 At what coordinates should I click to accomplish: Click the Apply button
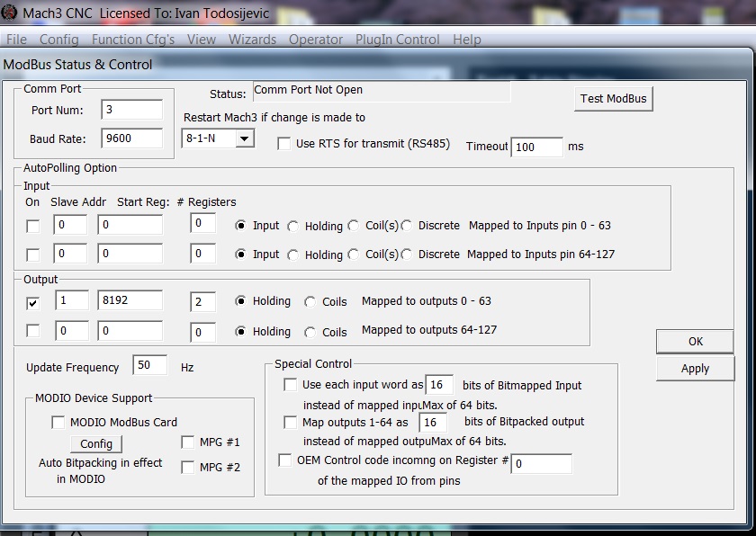695,369
